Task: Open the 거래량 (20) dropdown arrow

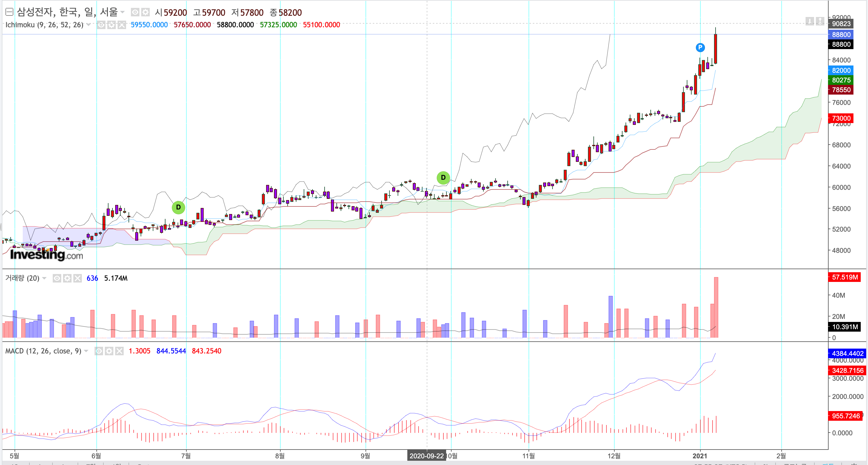Action: click(x=45, y=278)
